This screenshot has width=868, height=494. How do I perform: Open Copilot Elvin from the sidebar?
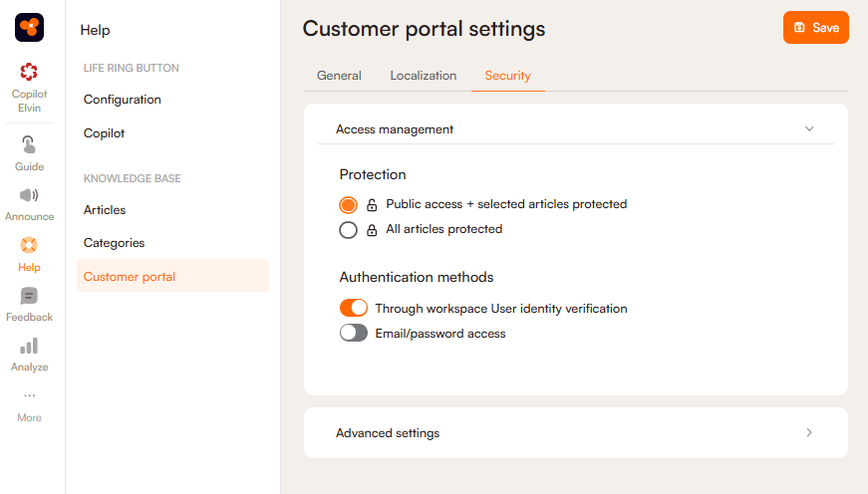coord(29,73)
